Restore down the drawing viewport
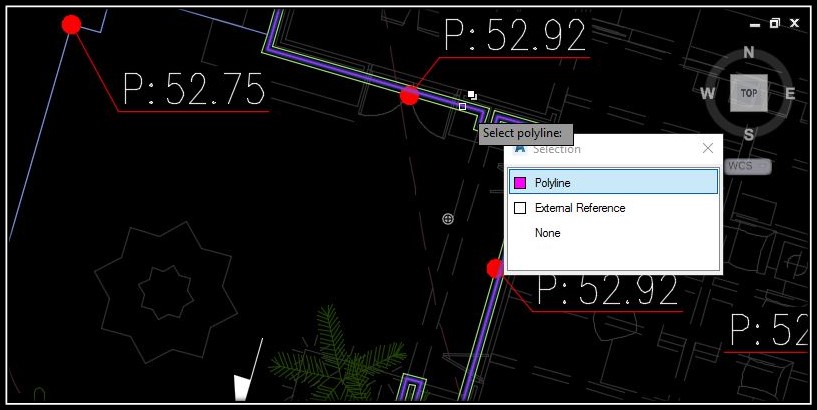This screenshot has height=410, width=817. 775,23
